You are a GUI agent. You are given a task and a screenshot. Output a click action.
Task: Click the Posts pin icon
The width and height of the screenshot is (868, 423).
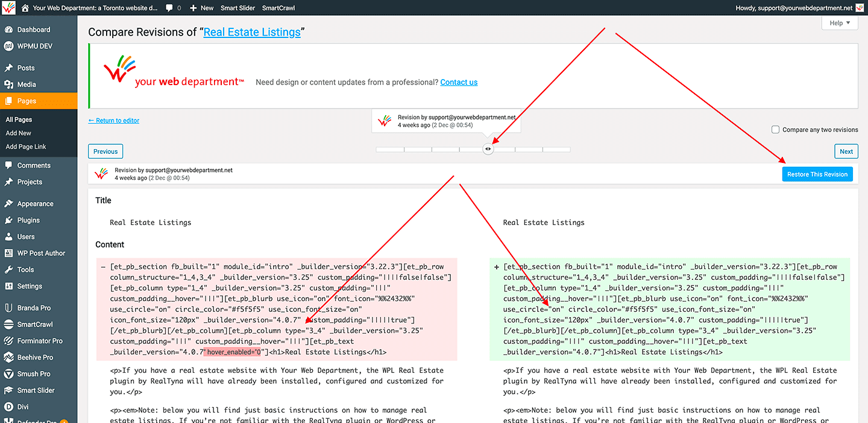(8, 68)
